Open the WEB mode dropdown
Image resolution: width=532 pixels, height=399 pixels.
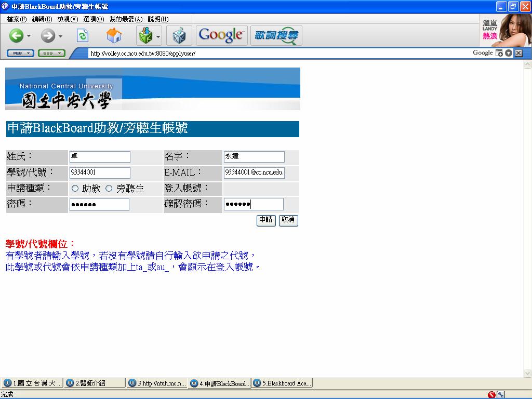pyautogui.click(x=20, y=53)
